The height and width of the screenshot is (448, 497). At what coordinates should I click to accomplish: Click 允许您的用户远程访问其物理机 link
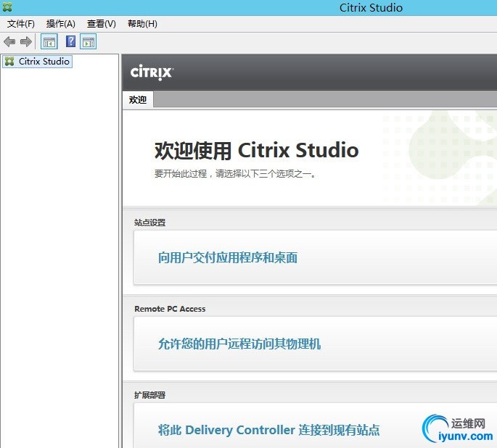(239, 344)
